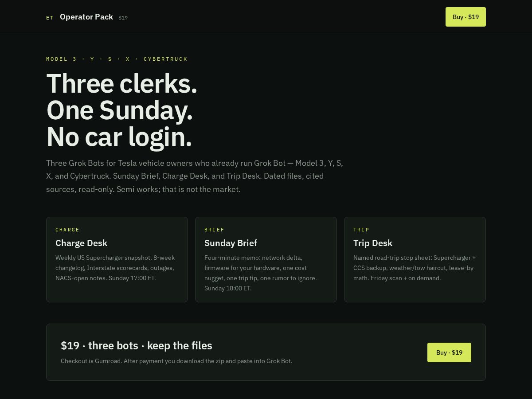
Task: Click the paragraph starting 'Three Grok Bots for Tesla'
Action: (195, 176)
